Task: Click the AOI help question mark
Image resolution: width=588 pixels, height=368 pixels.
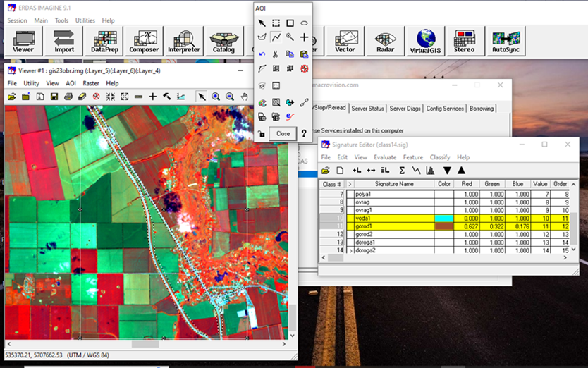Action: point(304,133)
